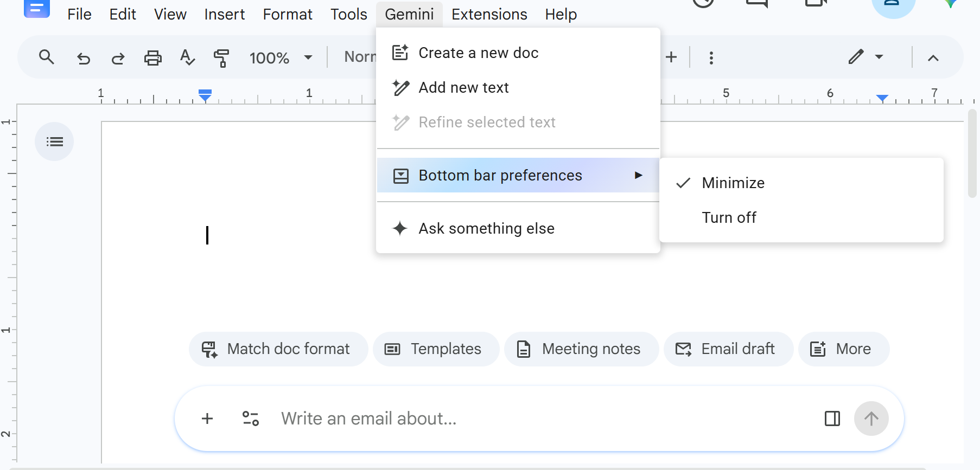980x470 pixels.
Task: Open the Extensions menu
Action: pos(489,14)
